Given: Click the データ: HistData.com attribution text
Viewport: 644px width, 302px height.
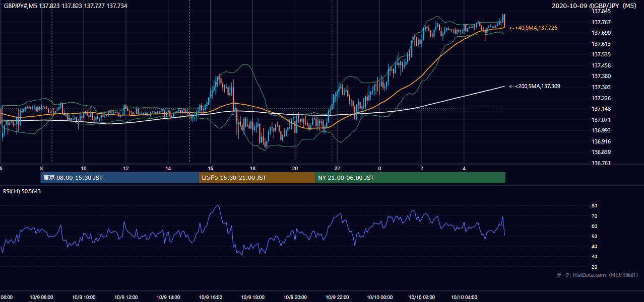Looking at the screenshot, I should [598, 275].
